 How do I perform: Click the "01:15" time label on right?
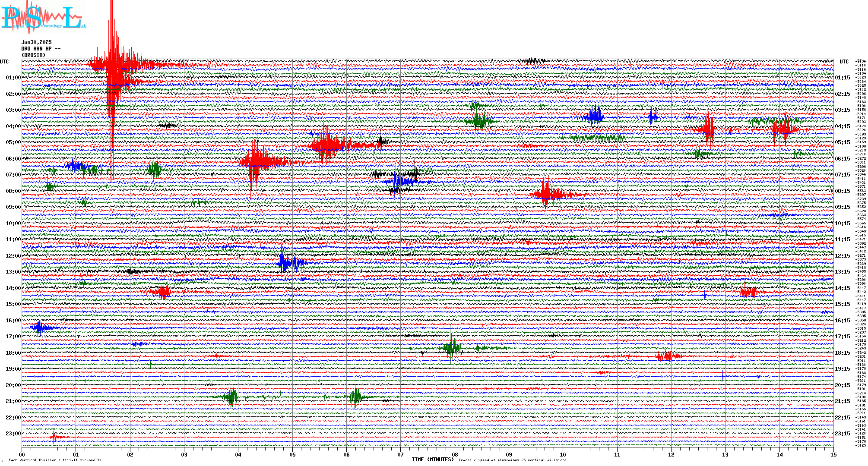click(843, 78)
